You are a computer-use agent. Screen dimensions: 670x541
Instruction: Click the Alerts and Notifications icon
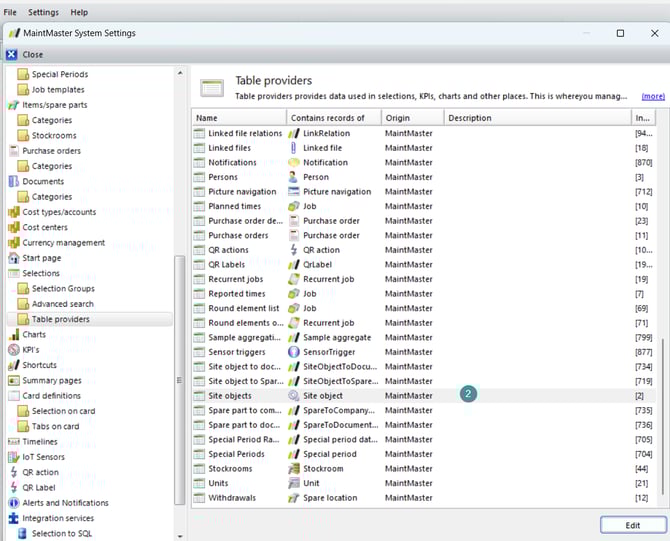(x=14, y=503)
